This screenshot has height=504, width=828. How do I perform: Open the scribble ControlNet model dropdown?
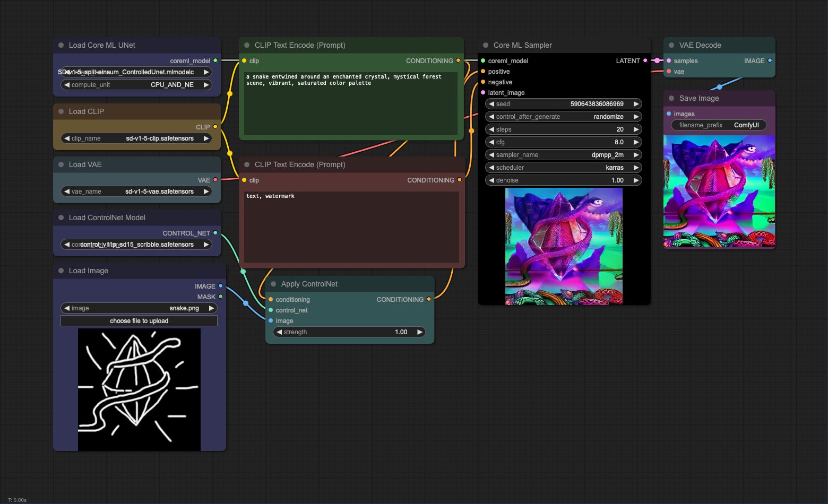tap(136, 245)
